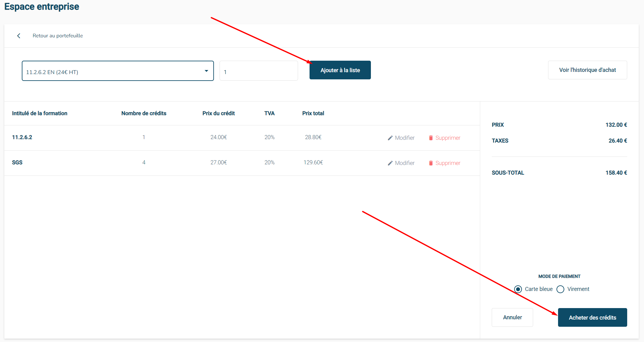Click the trash icon on row 11.2.6.2

click(x=431, y=138)
